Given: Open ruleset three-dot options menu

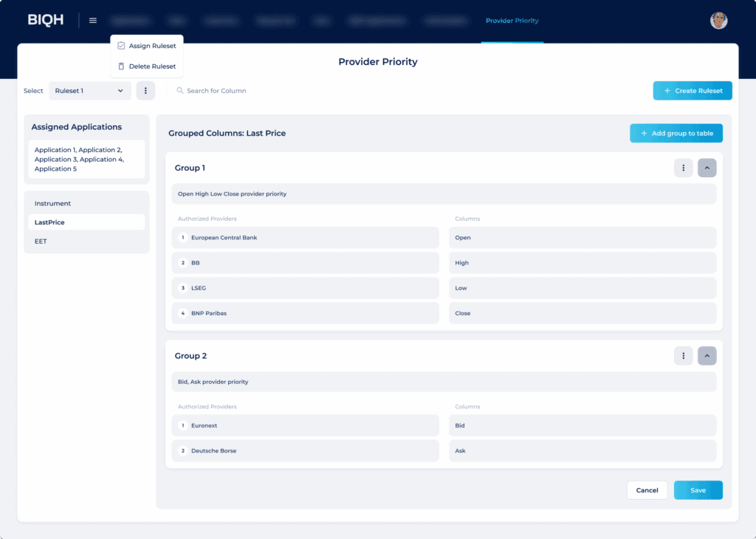Looking at the screenshot, I should point(145,91).
